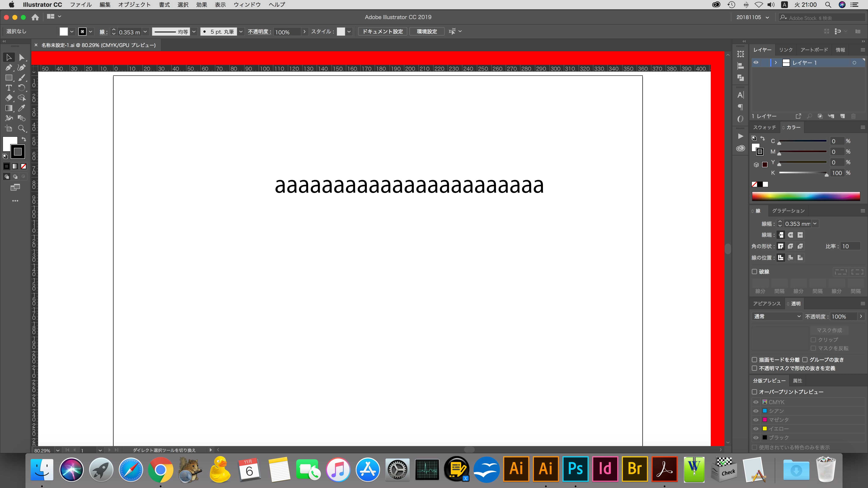This screenshot has width=868, height=488.
Task: Switch to the スウォッチ tab
Action: click(x=764, y=127)
